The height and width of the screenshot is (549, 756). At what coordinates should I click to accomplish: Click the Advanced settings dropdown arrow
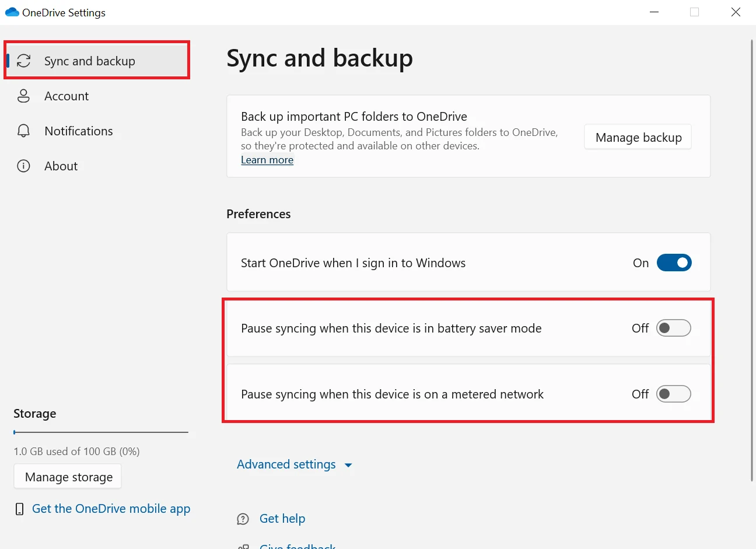(349, 466)
